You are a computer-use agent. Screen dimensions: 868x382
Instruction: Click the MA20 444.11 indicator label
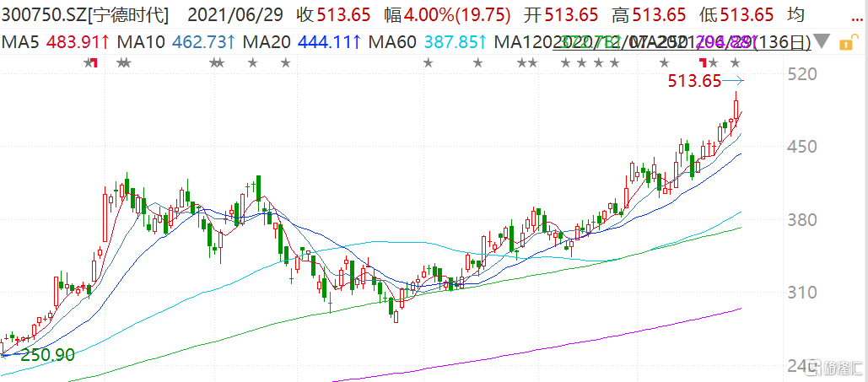303,41
